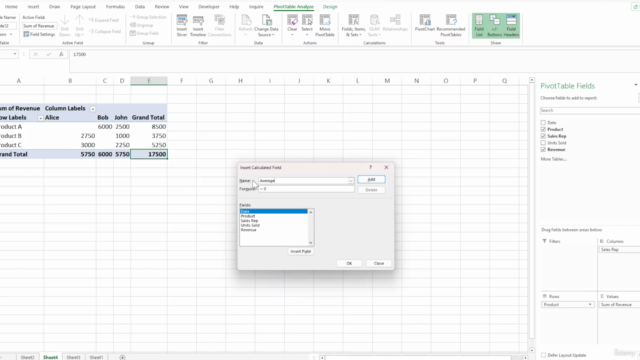Open the More Tables link

(553, 159)
